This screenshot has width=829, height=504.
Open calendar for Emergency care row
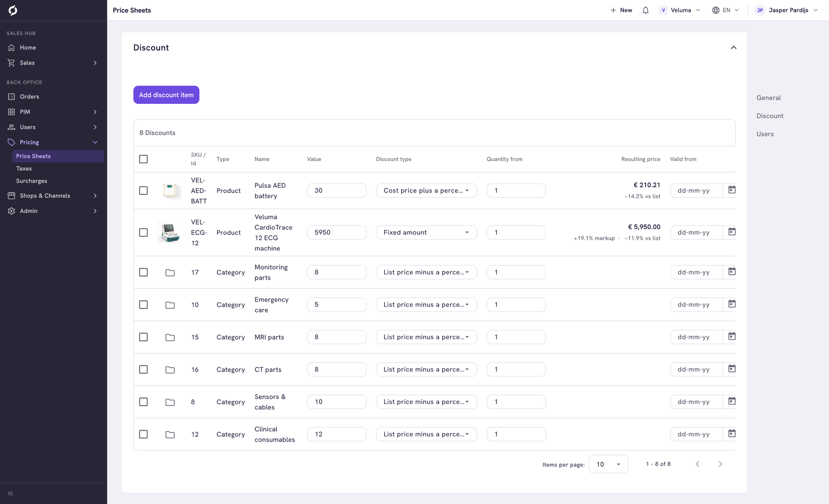point(732,304)
